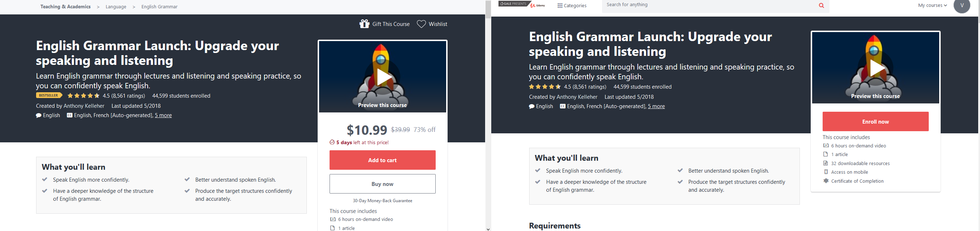
Task: Play the right course preview video
Action: [x=876, y=68]
